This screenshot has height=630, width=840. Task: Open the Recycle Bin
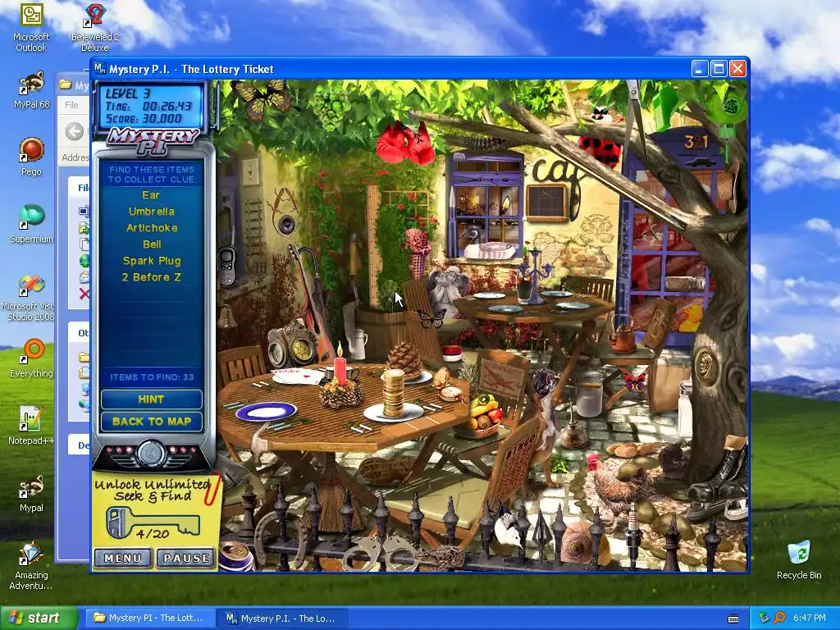pos(799,559)
